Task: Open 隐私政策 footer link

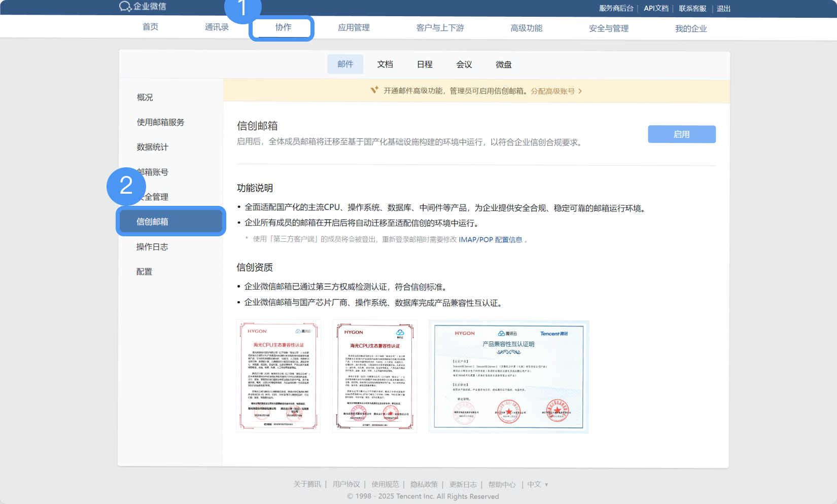Action: click(424, 484)
